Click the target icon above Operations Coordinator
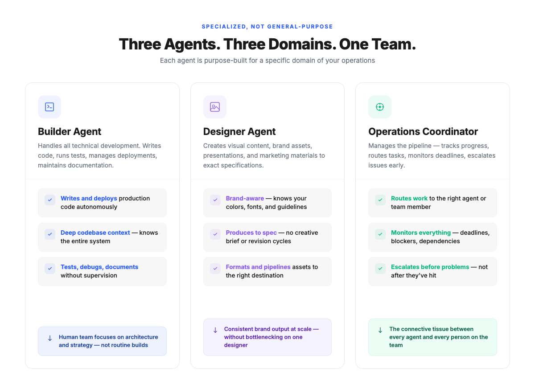This screenshot has width=535, height=392. 380,107
